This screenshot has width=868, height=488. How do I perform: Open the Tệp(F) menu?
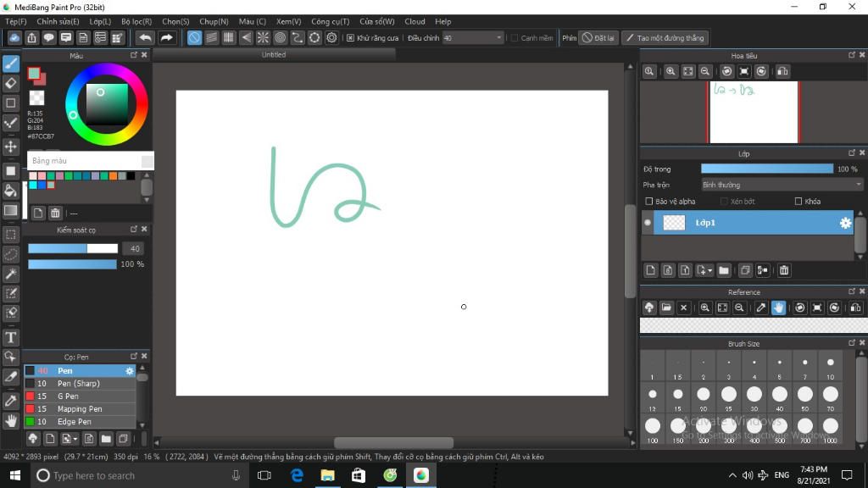click(x=16, y=21)
